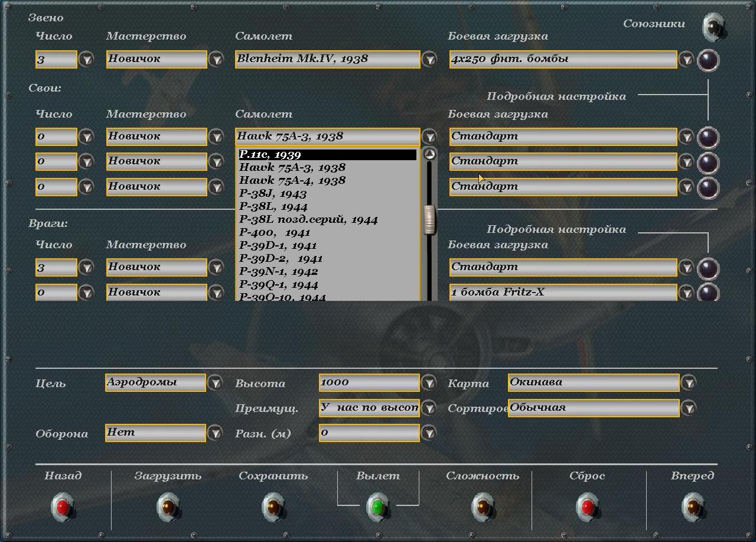Toggle the Союзники switch
This screenshot has height=542, width=756.
pos(714,27)
